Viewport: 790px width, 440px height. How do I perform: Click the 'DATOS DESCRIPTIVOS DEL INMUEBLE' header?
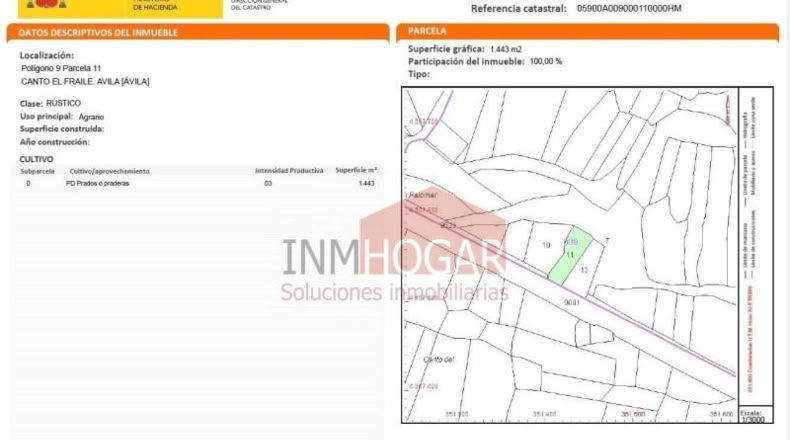pos(98,33)
